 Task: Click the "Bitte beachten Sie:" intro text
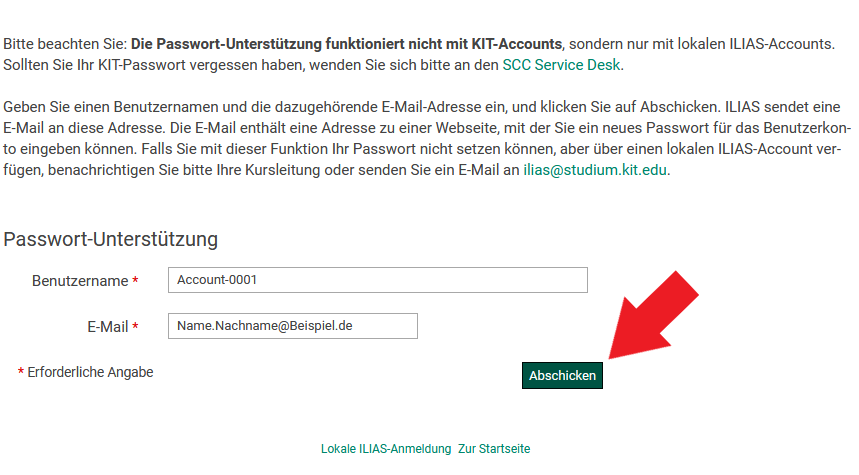coord(65,45)
